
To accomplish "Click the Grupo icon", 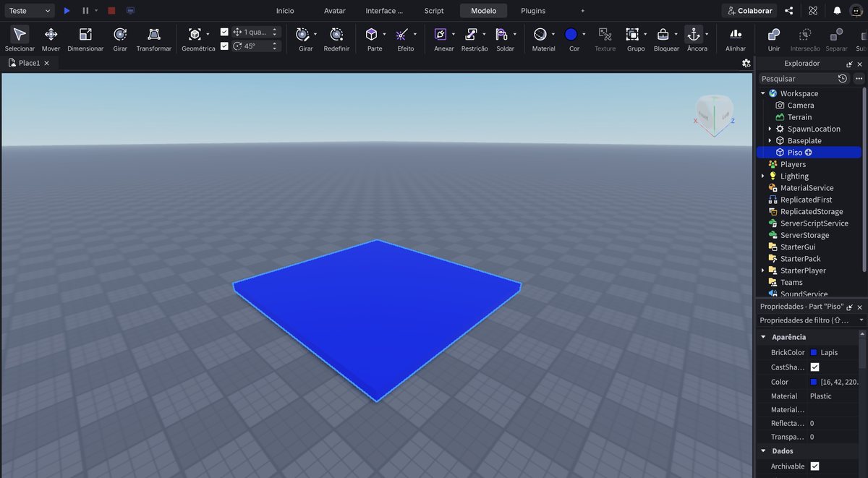I will (x=632, y=34).
